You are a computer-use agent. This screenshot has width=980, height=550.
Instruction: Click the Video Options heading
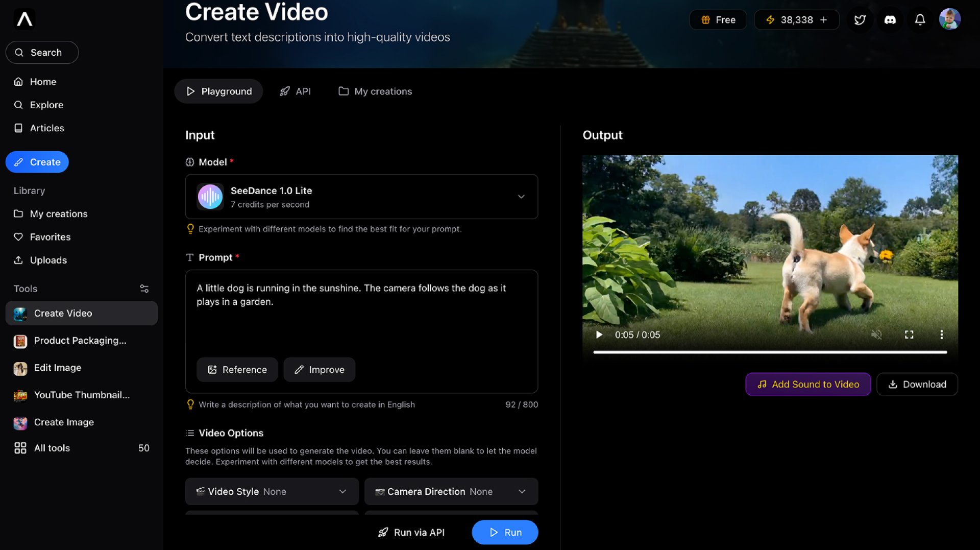pyautogui.click(x=231, y=433)
